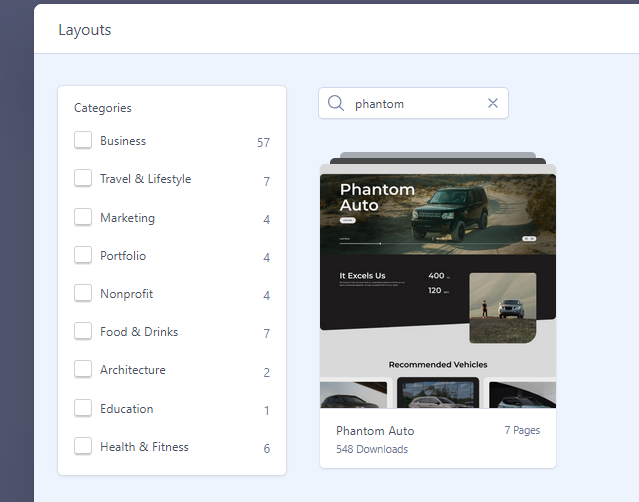Click the Health & Fitness category label

[x=144, y=447]
